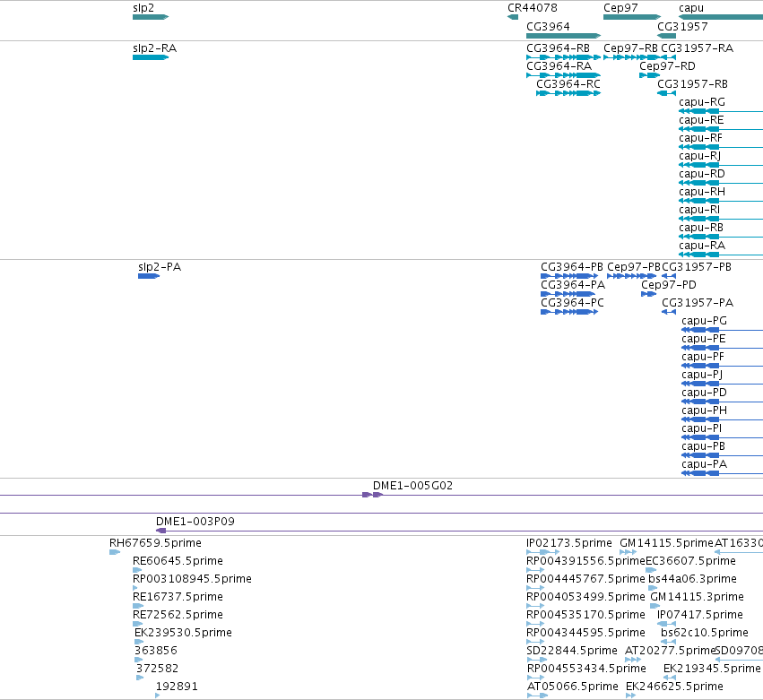Click EST label EK219345.5prime
The width and height of the screenshot is (763, 700).
tap(712, 669)
